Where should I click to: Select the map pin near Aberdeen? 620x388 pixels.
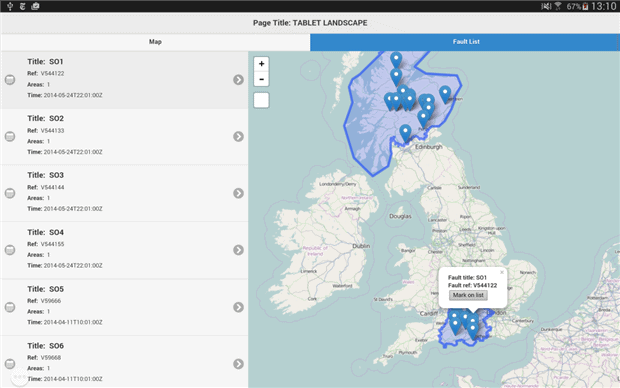click(445, 94)
